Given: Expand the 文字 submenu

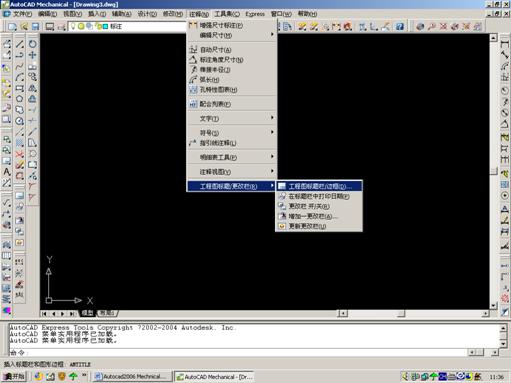Looking at the screenshot, I should pyautogui.click(x=232, y=118).
